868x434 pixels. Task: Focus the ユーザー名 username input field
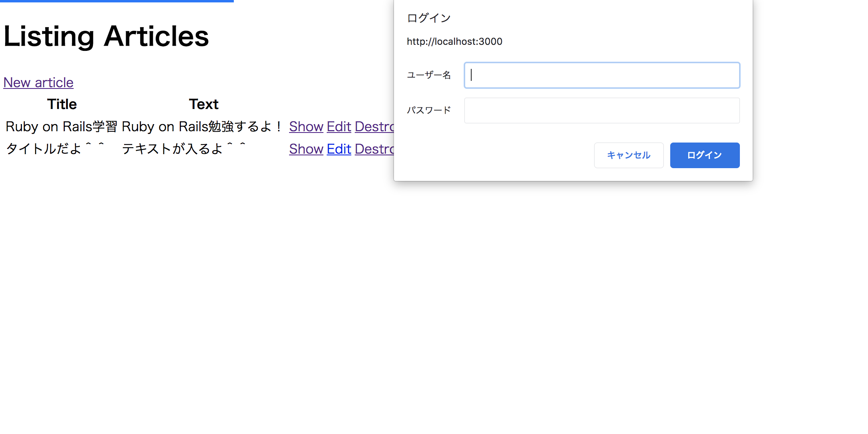[602, 75]
